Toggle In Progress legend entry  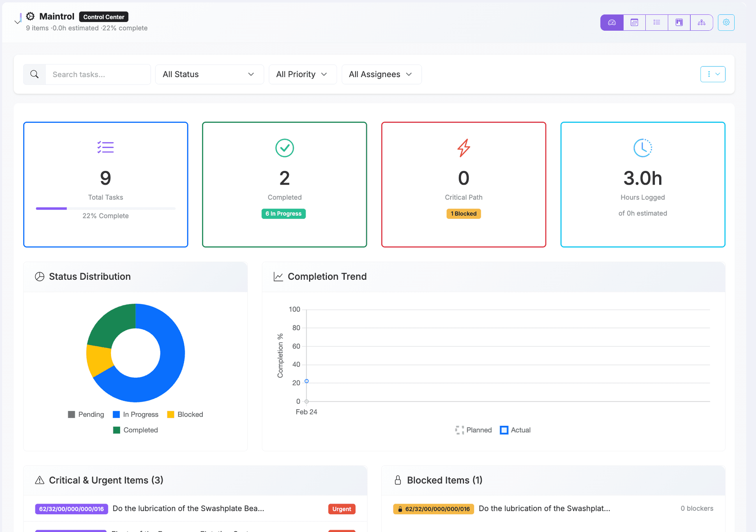pos(136,414)
